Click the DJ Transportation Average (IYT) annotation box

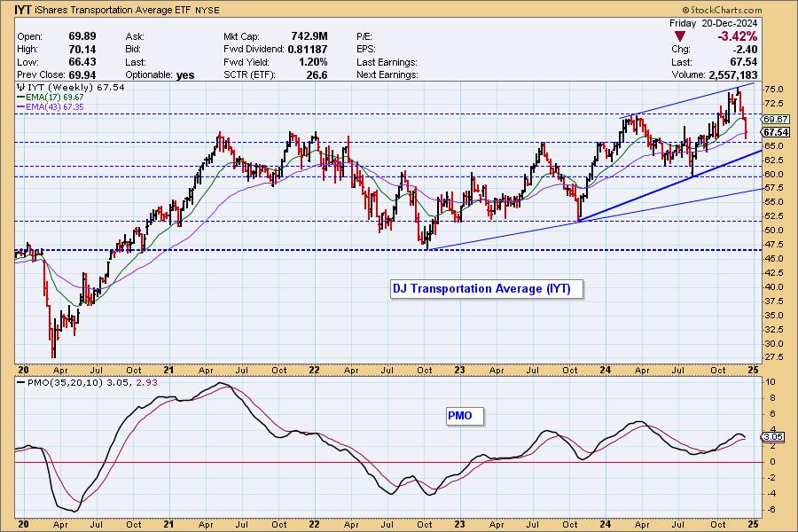tap(486, 289)
